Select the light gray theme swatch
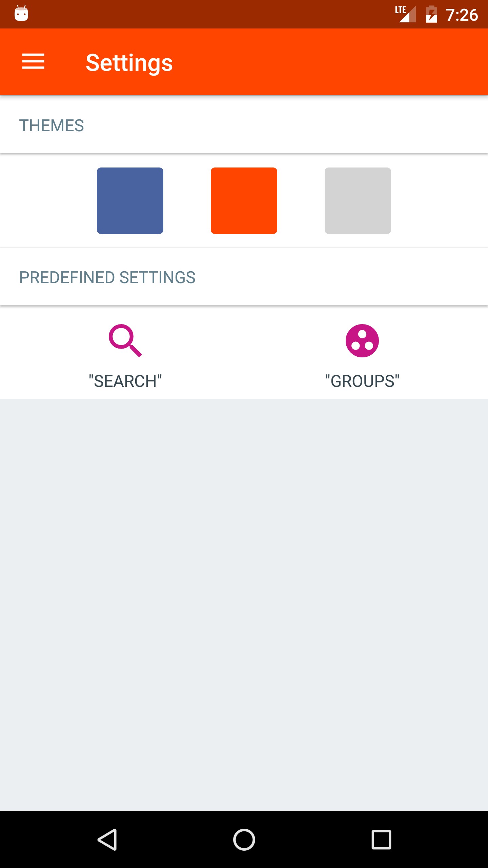 tap(358, 201)
